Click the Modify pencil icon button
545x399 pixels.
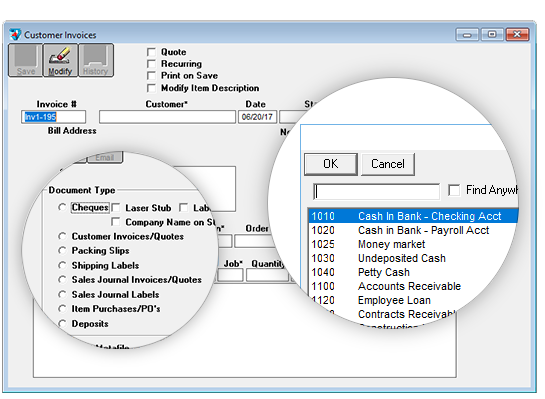60,60
